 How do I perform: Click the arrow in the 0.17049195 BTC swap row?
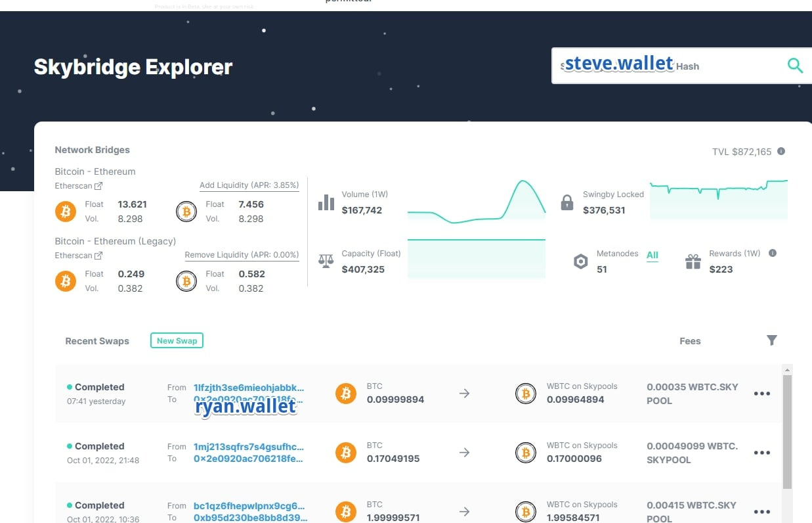click(x=464, y=453)
